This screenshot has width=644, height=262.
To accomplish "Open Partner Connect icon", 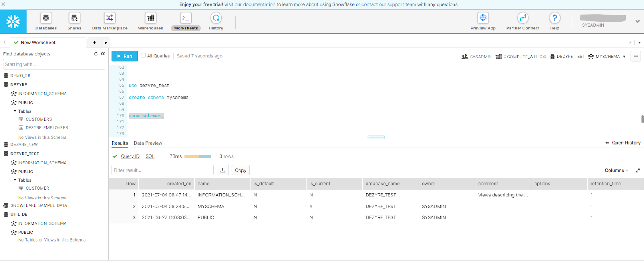I will click(522, 18).
